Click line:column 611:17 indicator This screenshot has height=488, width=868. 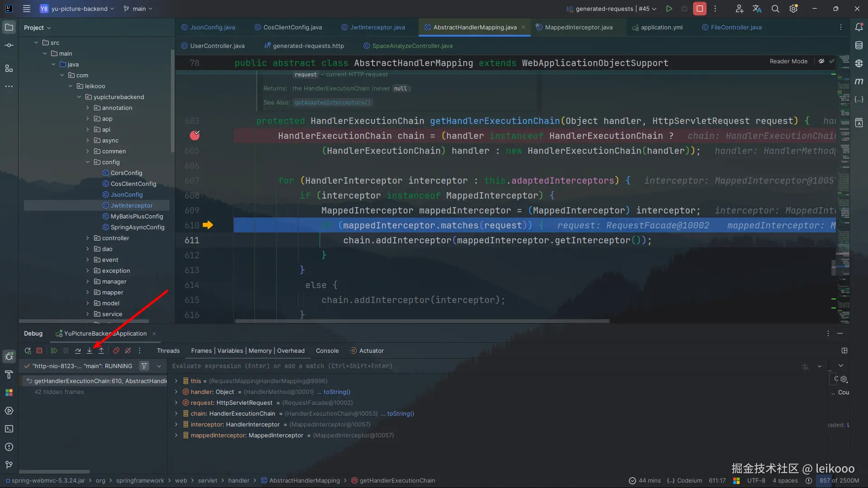pyautogui.click(x=717, y=480)
